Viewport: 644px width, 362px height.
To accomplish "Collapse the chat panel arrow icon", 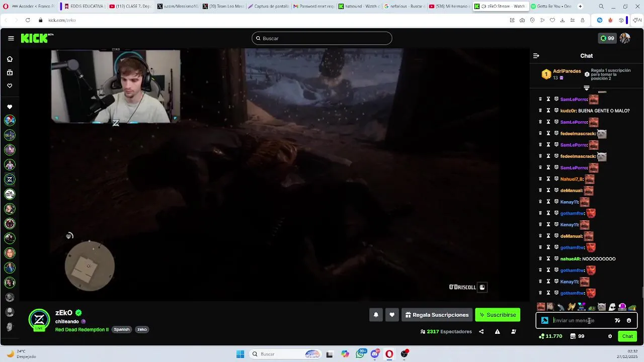I will [536, 56].
